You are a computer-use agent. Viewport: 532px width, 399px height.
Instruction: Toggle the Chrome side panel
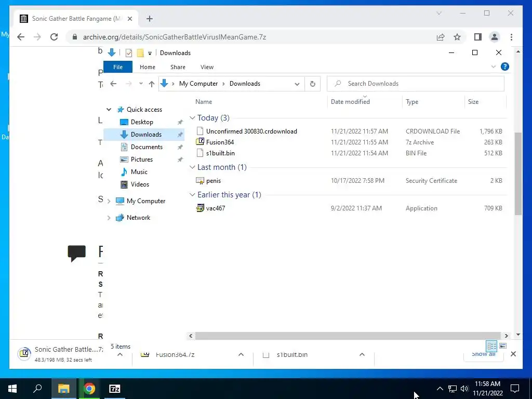tap(478, 37)
